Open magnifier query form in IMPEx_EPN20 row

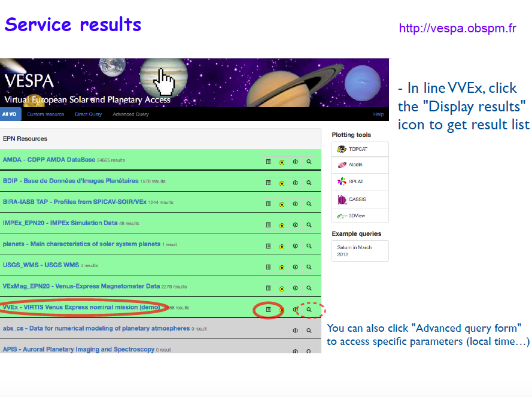tap(309, 225)
